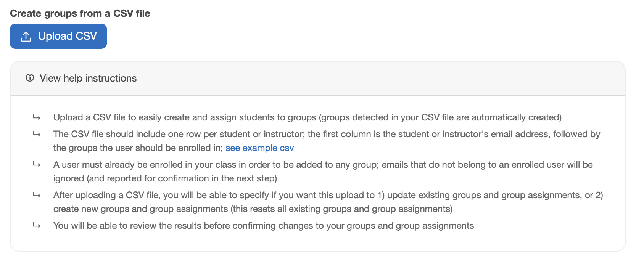Collapse the View help instructions section
Screen dimensions: 644x260
click(x=88, y=78)
